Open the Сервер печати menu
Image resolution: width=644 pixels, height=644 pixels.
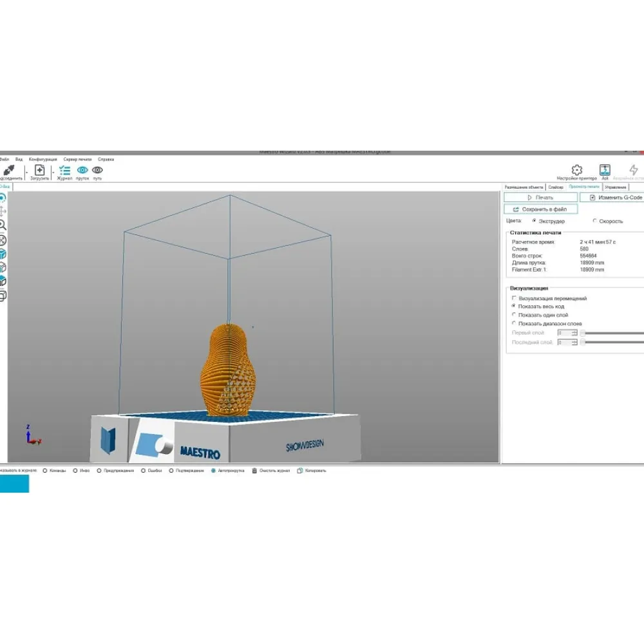pos(77,159)
